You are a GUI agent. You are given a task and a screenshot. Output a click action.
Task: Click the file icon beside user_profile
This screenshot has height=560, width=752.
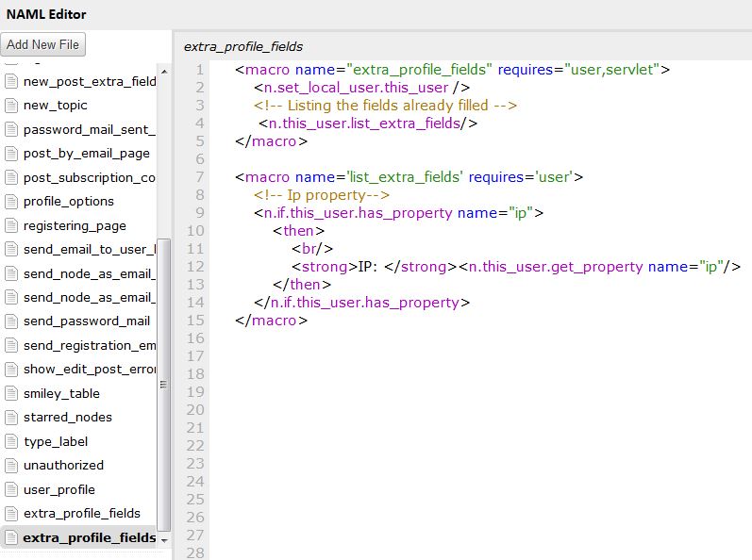tap(11, 489)
